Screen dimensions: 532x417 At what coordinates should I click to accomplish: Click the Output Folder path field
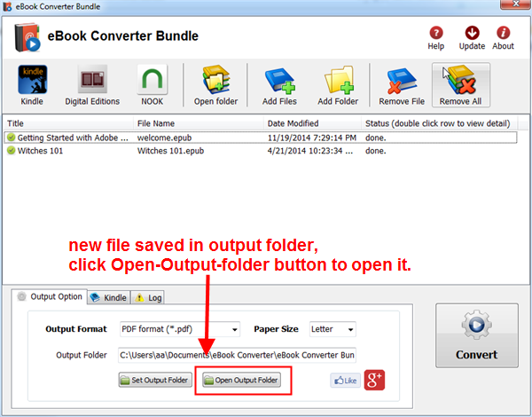pos(237,355)
